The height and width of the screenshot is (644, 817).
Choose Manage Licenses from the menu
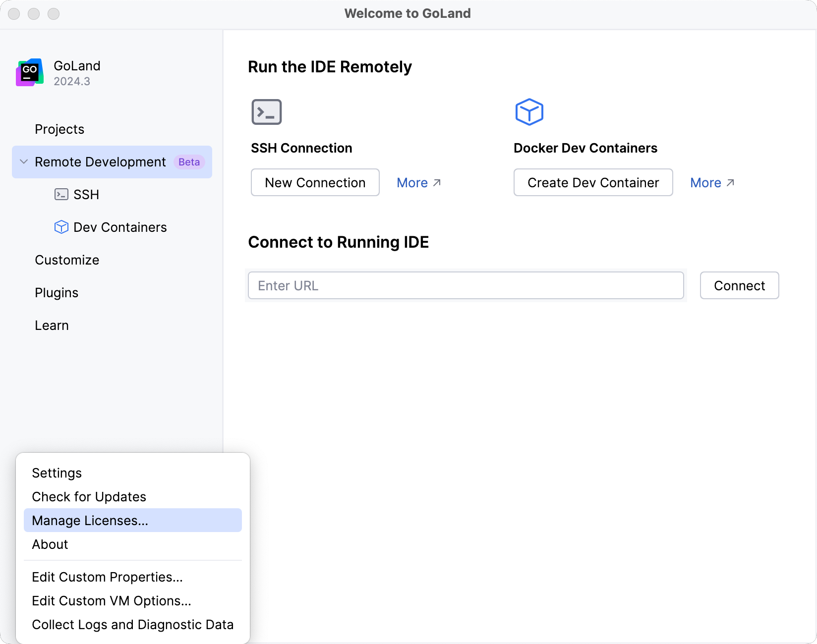[90, 520]
